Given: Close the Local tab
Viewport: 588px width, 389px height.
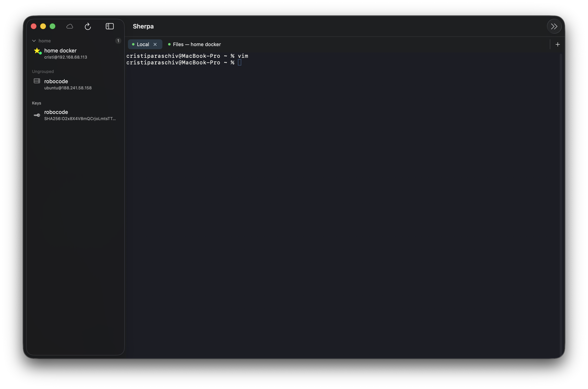Looking at the screenshot, I should [155, 44].
